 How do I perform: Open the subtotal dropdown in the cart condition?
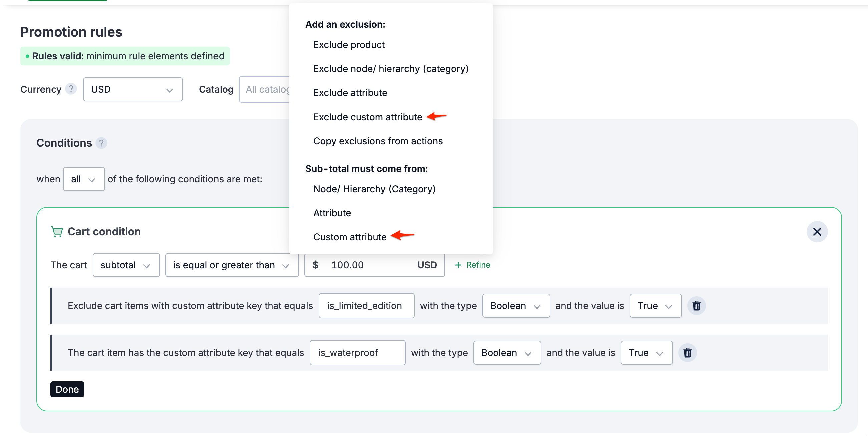click(126, 265)
